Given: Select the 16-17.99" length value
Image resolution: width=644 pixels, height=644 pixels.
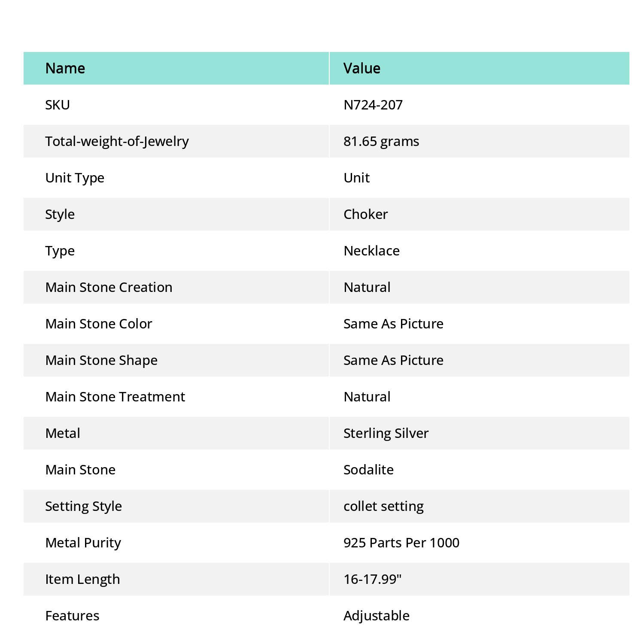Looking at the screenshot, I should click(372, 579).
